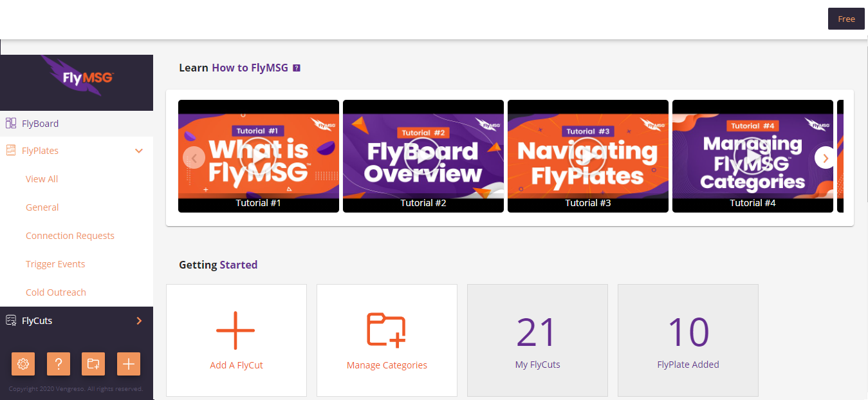Expand the FlyCuts section arrow
The image size is (868, 400).
pos(138,320)
